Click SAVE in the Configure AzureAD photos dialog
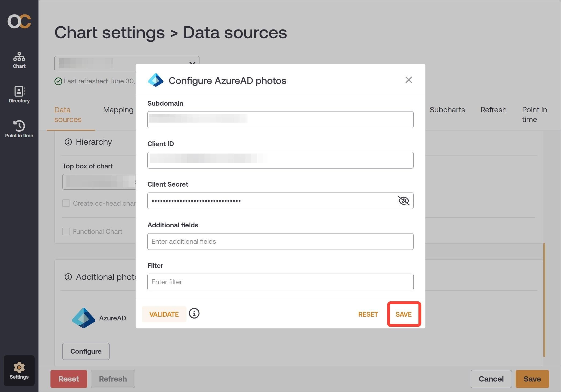561x392 pixels. [404, 314]
